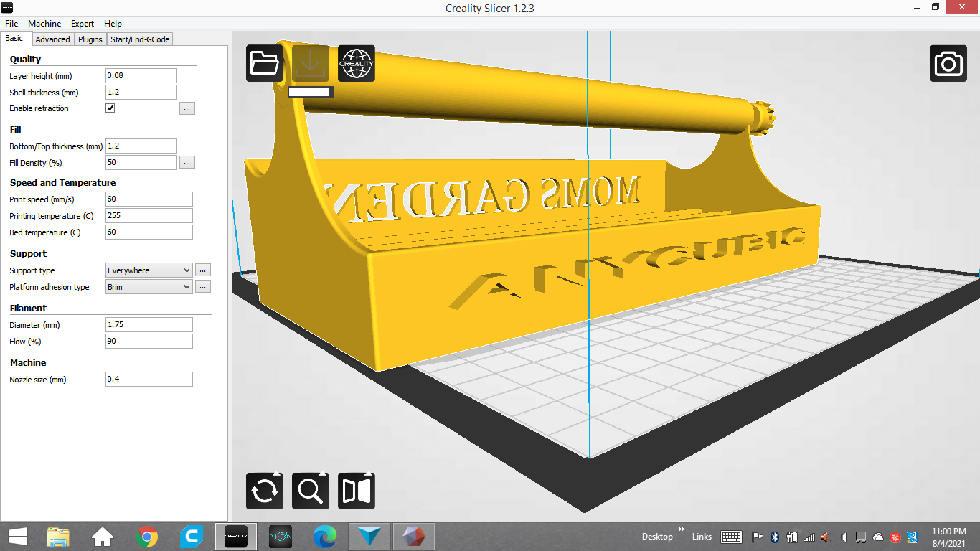Open Fill Density settings ellipsis button
This screenshot has width=980, height=551.
tap(187, 163)
